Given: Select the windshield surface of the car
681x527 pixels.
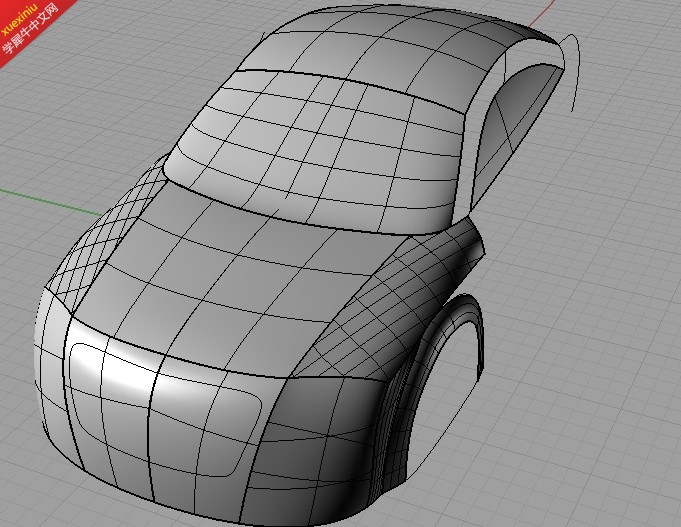Looking at the screenshot, I should point(313,152).
